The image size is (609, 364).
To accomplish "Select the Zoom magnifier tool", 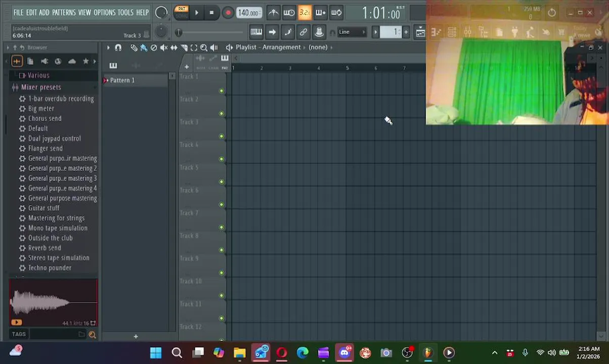I will tap(204, 48).
